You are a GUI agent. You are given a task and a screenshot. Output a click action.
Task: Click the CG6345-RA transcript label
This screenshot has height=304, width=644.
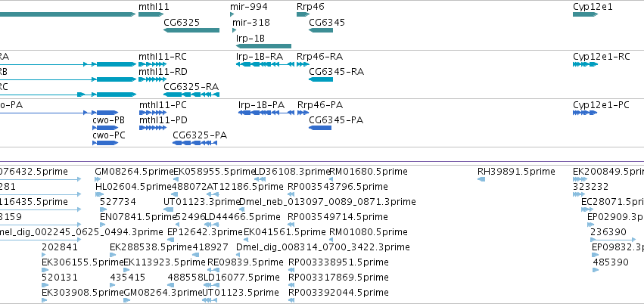(336, 72)
